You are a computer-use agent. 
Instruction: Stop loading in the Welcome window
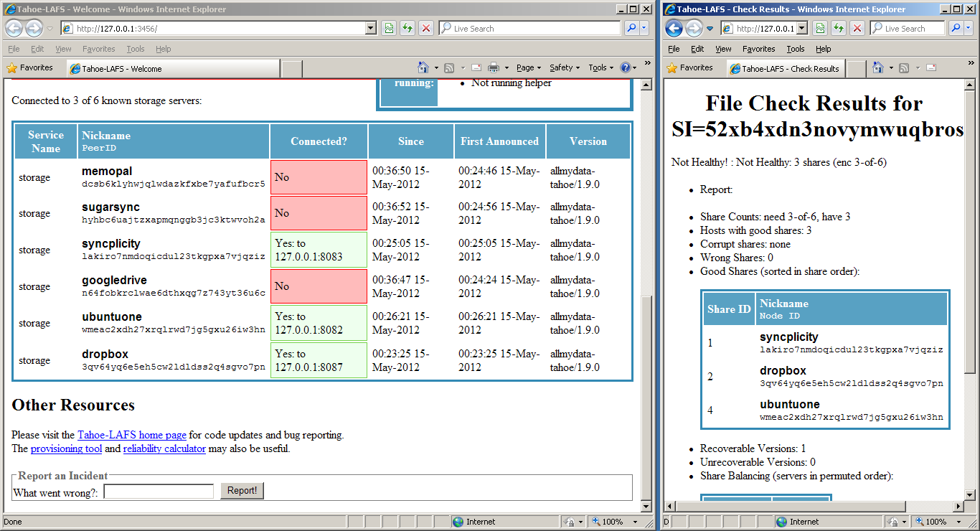426,29
